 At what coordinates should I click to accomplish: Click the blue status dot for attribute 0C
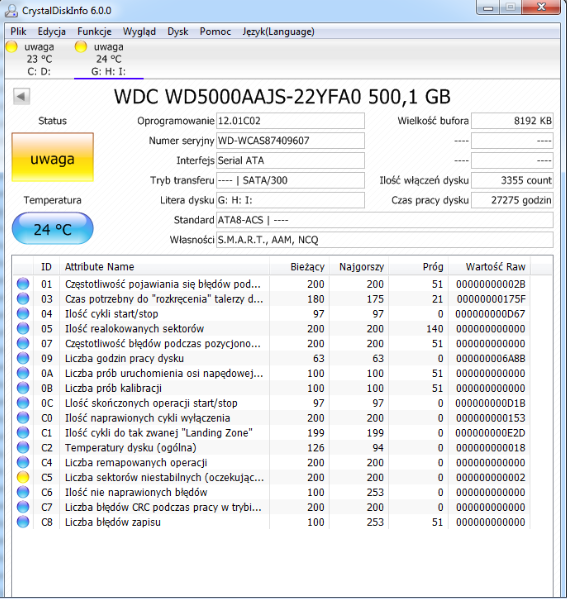coord(23,403)
